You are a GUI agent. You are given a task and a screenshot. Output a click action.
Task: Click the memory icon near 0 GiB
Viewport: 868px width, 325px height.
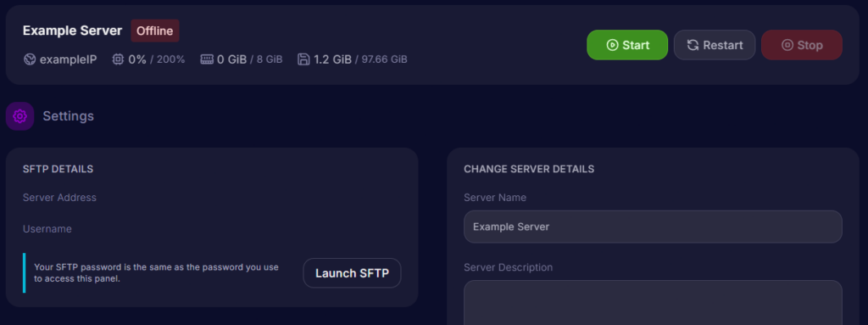coord(207,59)
